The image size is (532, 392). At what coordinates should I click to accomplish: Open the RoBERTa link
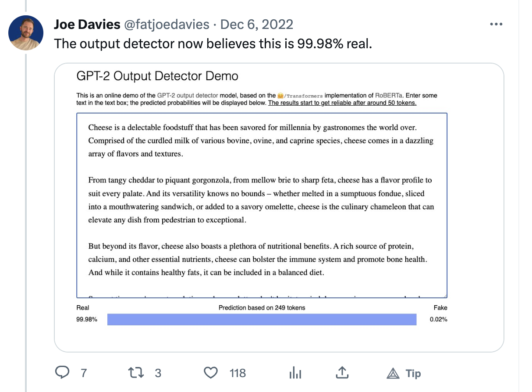(390, 96)
